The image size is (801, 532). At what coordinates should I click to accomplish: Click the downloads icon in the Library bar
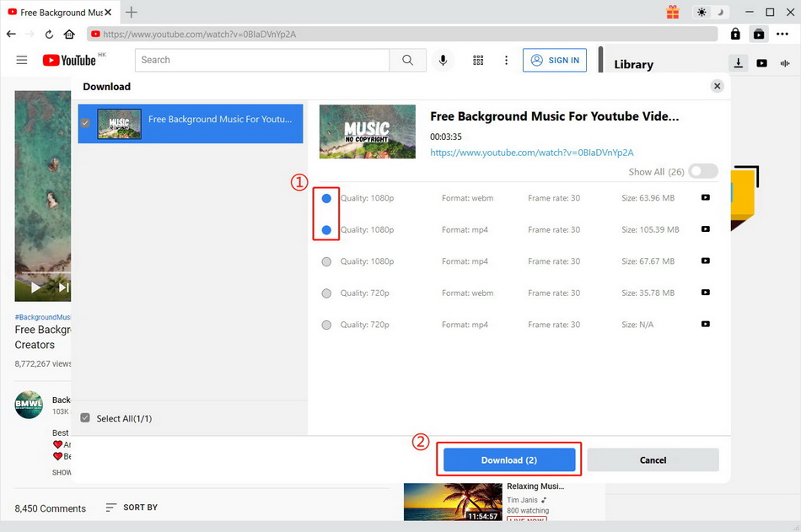click(739, 63)
